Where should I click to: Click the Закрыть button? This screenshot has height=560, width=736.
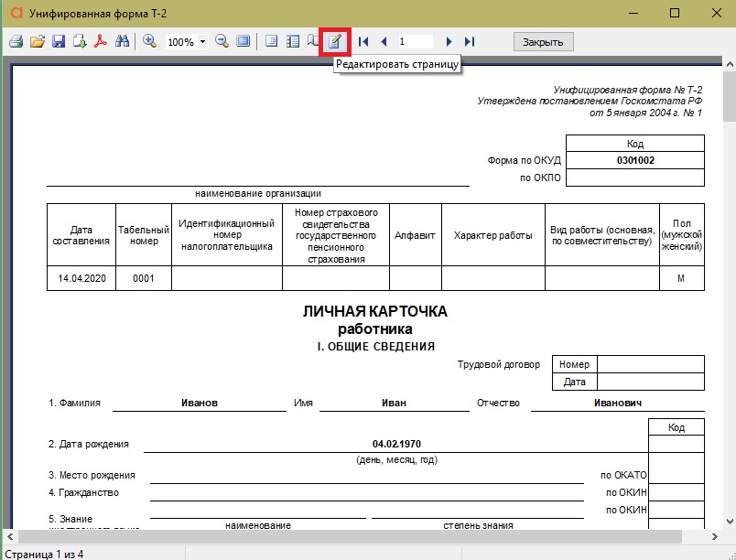coord(543,42)
